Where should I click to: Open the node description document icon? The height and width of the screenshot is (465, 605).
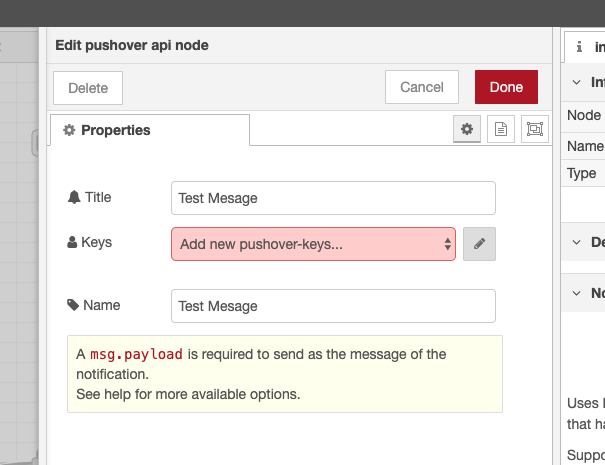(x=501, y=130)
